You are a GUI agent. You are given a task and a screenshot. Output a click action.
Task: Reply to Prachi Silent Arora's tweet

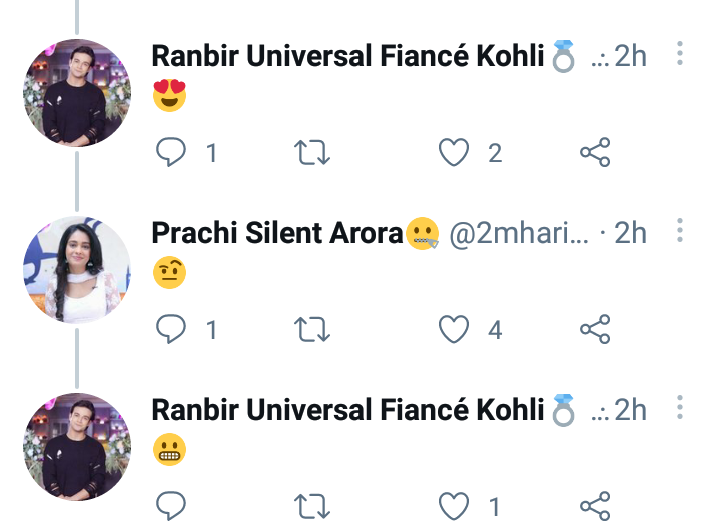[x=171, y=329]
